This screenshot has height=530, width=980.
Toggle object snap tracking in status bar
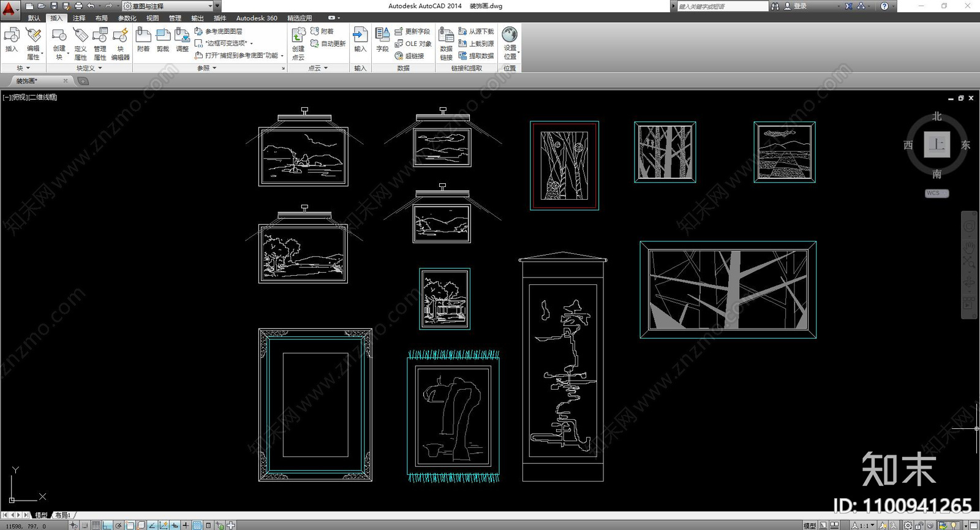tap(152, 525)
